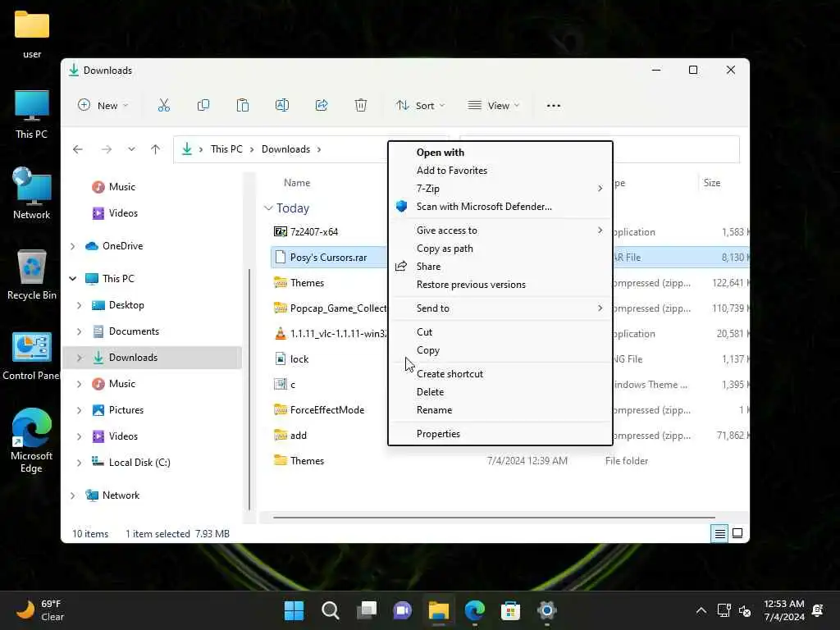
Task: Go forward with the right arrow
Action: point(107,149)
